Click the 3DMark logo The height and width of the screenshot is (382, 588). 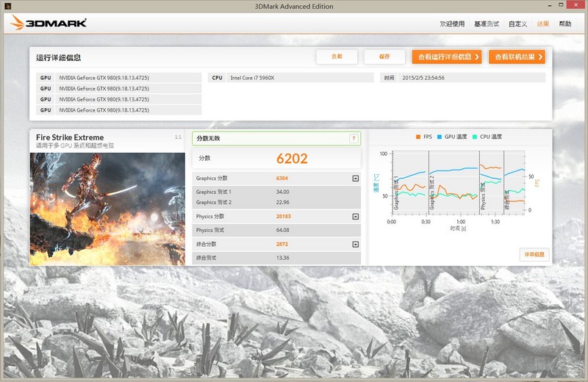pos(49,23)
